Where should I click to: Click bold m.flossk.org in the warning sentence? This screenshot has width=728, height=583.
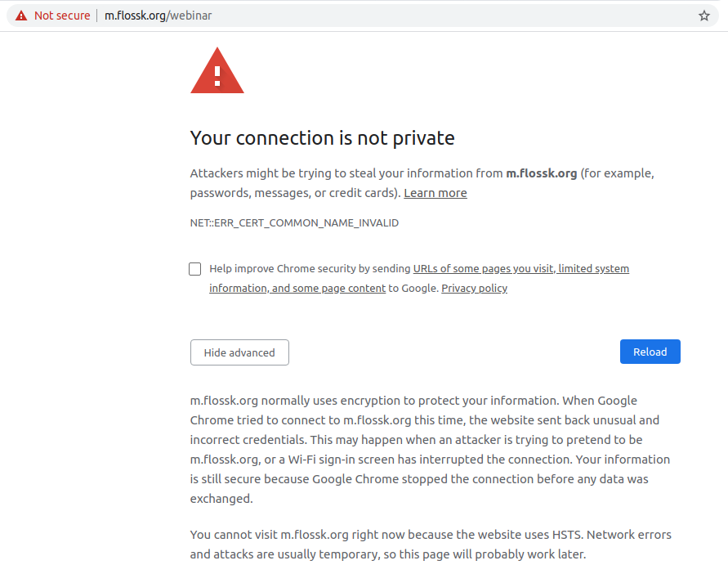click(541, 173)
